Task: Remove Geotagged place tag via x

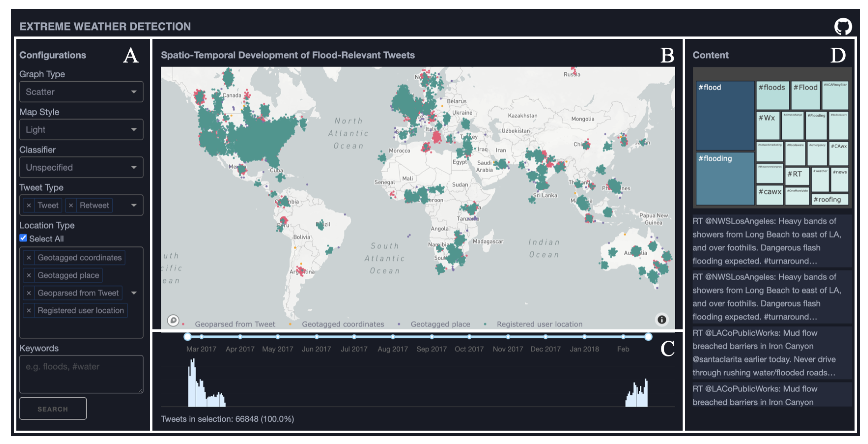Action: [29, 275]
